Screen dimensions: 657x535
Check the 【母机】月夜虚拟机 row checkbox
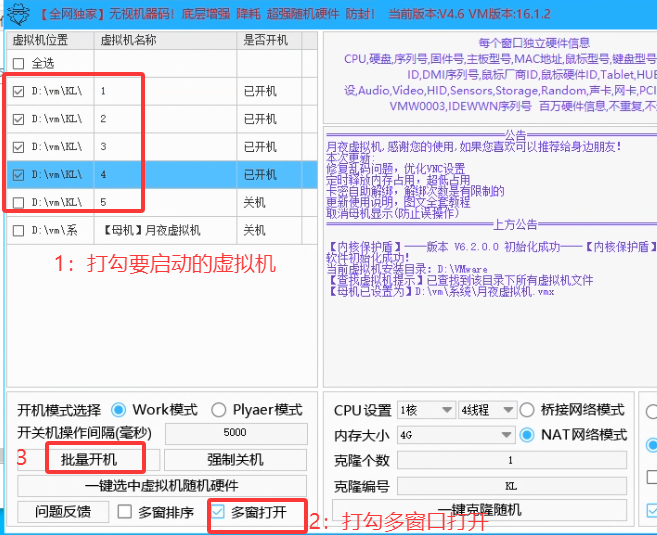pyautogui.click(x=19, y=231)
